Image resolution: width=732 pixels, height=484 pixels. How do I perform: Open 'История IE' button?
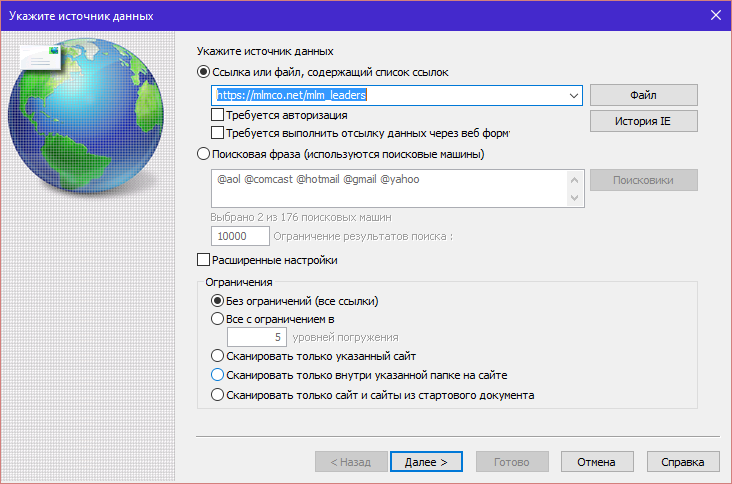(643, 121)
